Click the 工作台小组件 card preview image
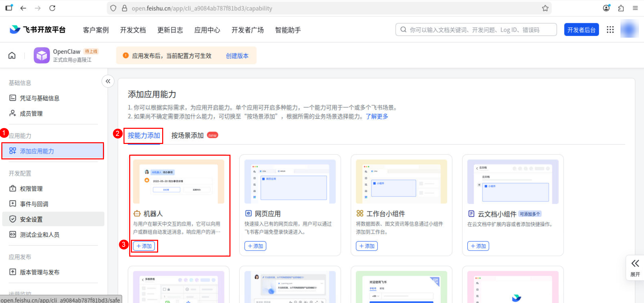This screenshot has width=644, height=303. pos(401,182)
